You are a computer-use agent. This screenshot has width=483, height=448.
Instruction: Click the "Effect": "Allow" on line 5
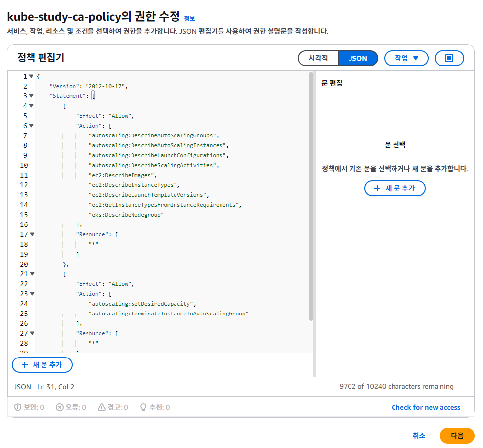[x=105, y=116]
